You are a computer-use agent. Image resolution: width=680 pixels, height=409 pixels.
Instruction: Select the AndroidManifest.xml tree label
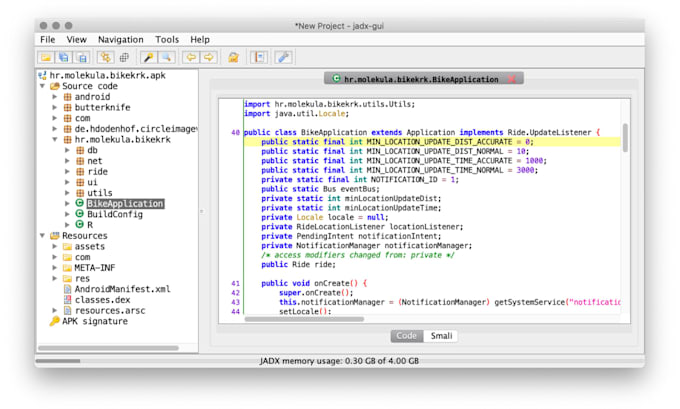point(123,289)
